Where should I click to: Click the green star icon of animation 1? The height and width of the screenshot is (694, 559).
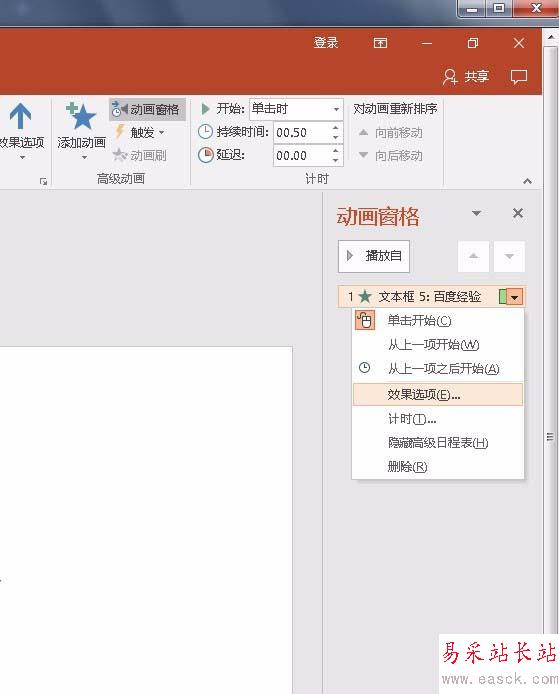[x=365, y=297]
